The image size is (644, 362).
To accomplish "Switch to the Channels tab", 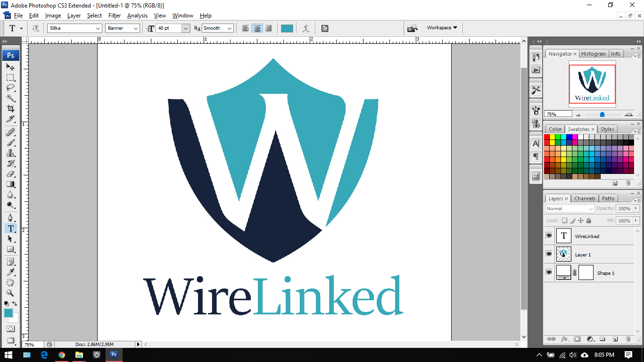I will tap(585, 198).
